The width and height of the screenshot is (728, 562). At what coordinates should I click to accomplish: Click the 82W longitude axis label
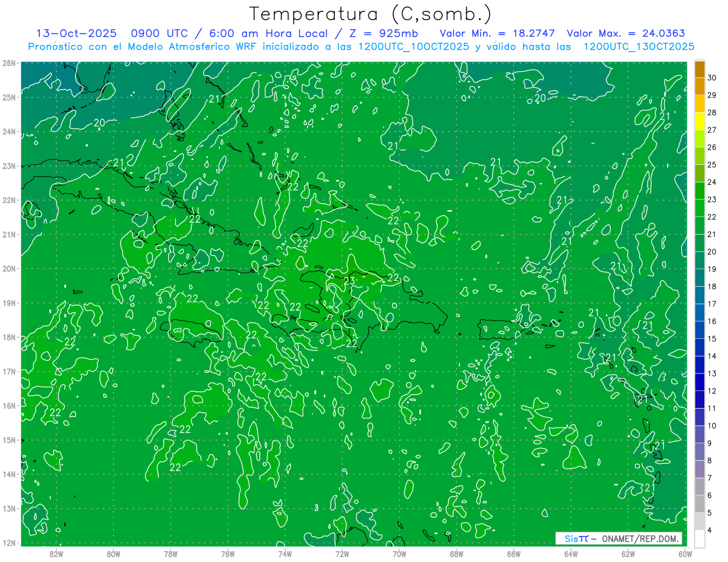pyautogui.click(x=56, y=553)
